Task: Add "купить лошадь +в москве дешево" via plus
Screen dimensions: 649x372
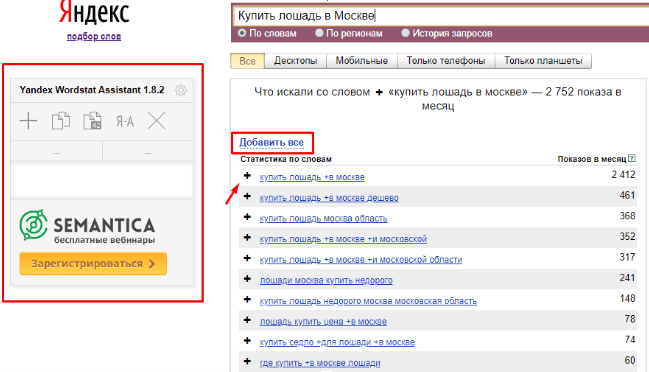Action: 247,197
